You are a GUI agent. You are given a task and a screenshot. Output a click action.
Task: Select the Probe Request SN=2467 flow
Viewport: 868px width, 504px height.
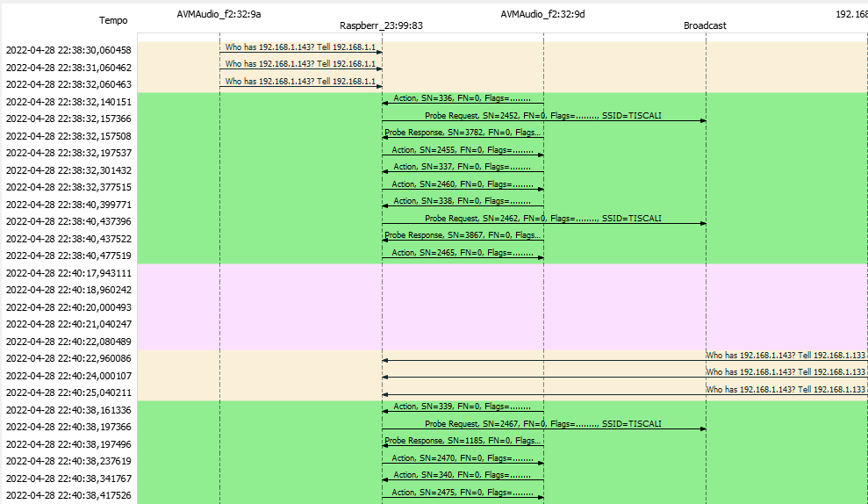543,424
